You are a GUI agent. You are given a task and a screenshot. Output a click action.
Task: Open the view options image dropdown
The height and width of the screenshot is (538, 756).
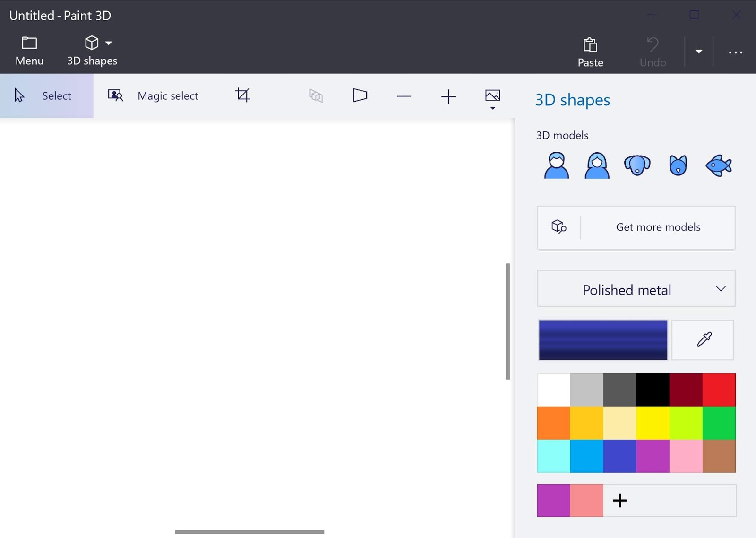tap(492, 98)
